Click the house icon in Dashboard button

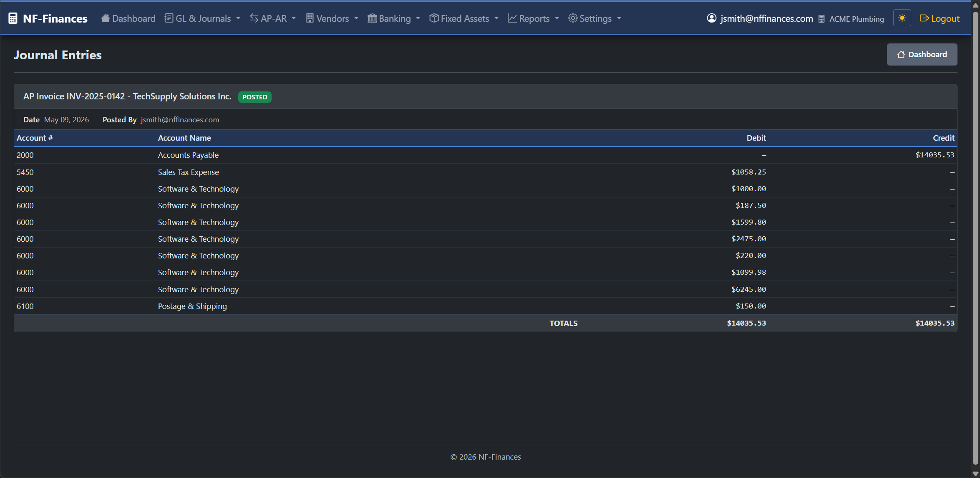[901, 55]
